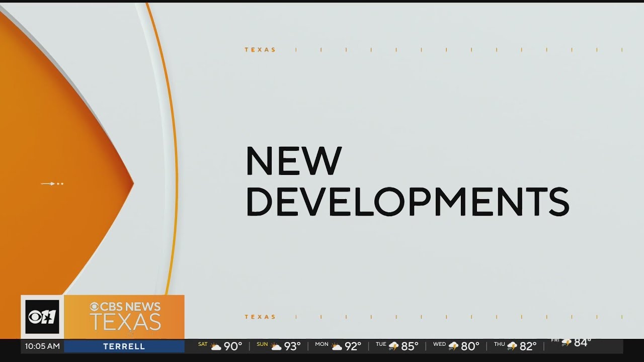Select the SUN partly cloudy weather icon

tap(276, 346)
